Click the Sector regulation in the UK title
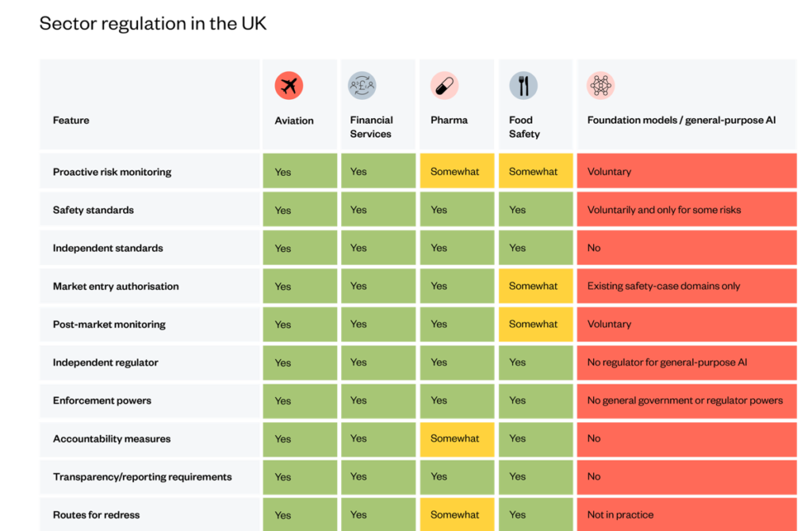Image resolution: width=812 pixels, height=531 pixels. coord(153,24)
